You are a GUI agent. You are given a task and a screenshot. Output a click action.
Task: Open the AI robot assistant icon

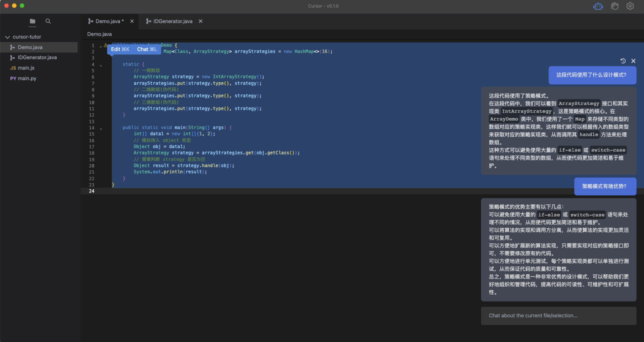(598, 6)
